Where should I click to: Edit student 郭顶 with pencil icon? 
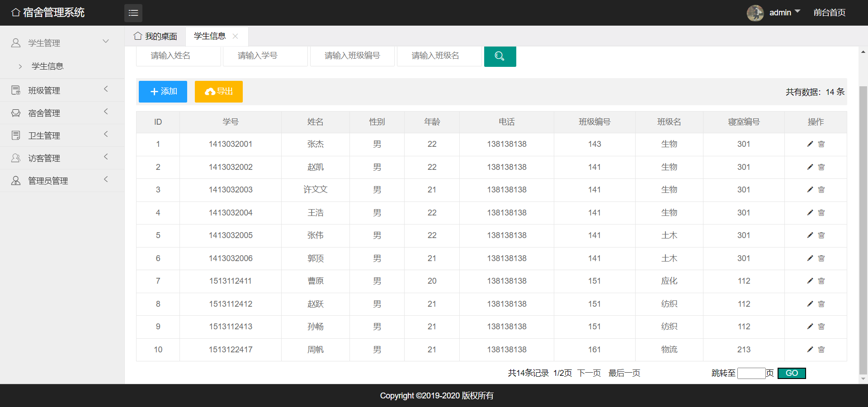[810, 258]
